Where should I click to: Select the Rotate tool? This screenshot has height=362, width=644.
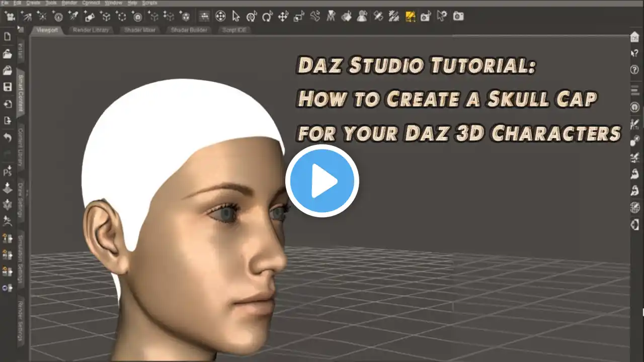point(267,17)
